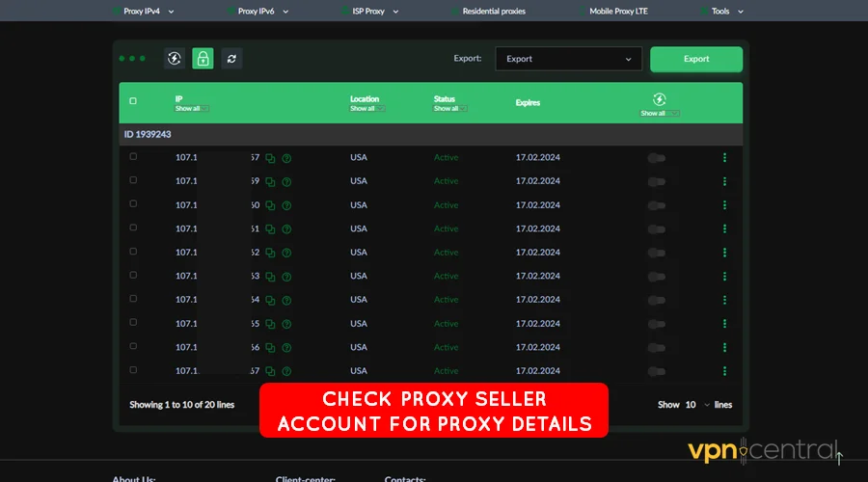Copy the IP ending in 5
Image resolution: width=868 pixels, height=482 pixels.
click(270, 324)
